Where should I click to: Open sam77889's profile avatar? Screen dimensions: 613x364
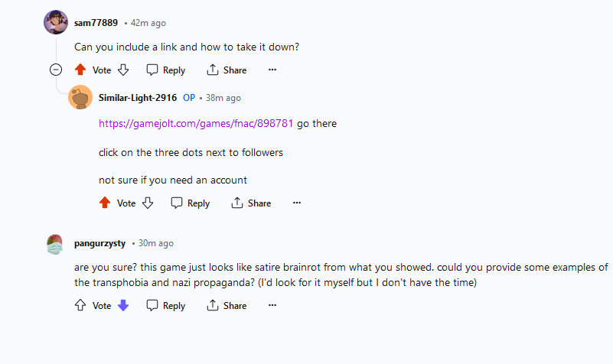click(x=56, y=23)
